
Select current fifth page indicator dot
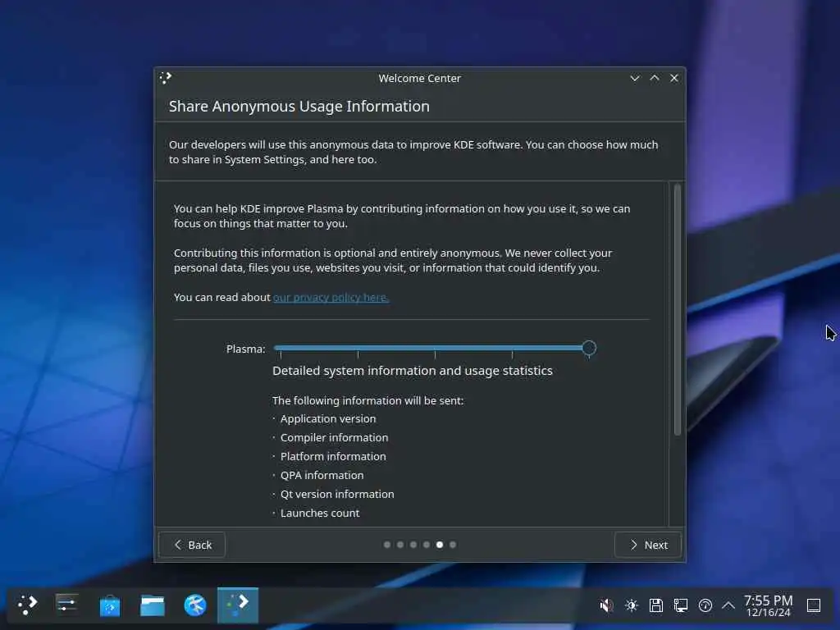coord(440,545)
